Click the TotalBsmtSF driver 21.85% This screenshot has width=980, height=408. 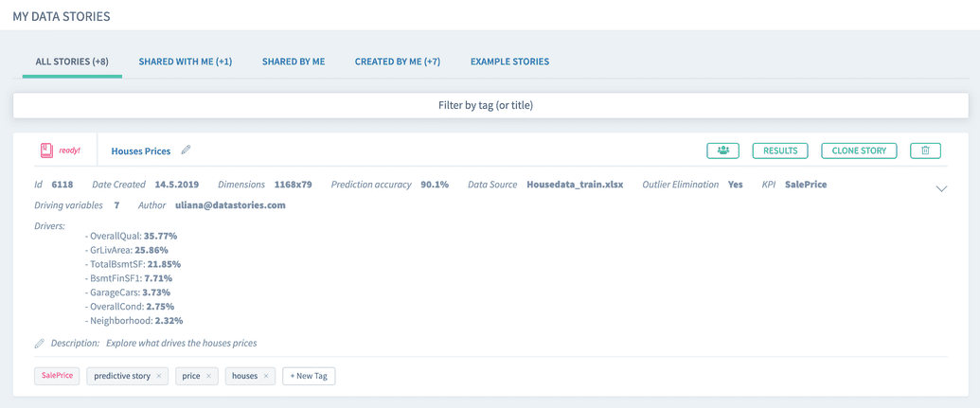134,264
